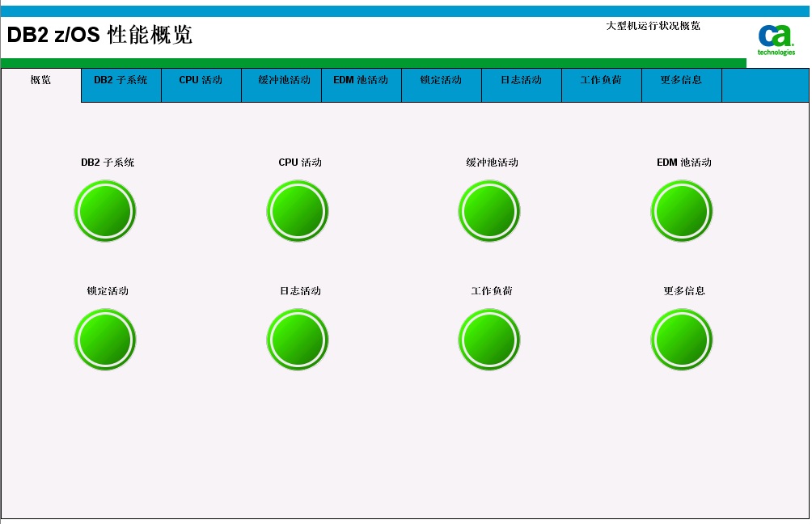The image size is (812, 524).
Task: Click the 锁定活动 green status indicator
Action: point(105,339)
